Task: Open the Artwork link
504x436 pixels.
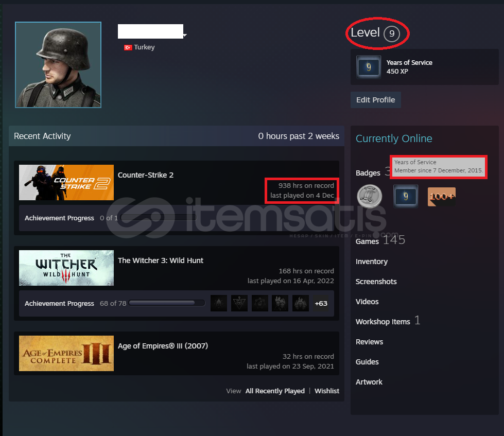Action: click(369, 382)
